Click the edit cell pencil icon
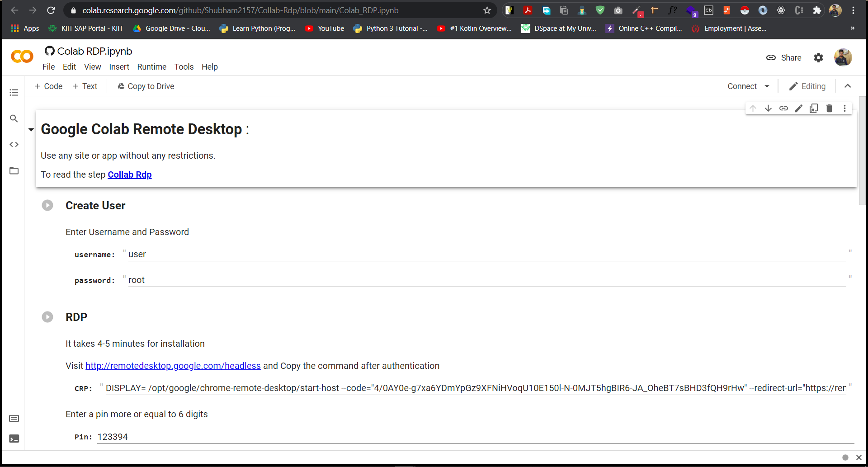This screenshot has height=467, width=868. pos(799,108)
